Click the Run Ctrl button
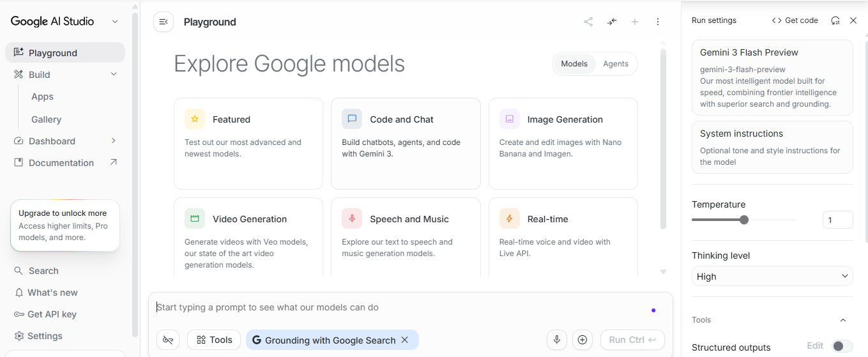Image resolution: width=868 pixels, height=357 pixels. [x=632, y=340]
